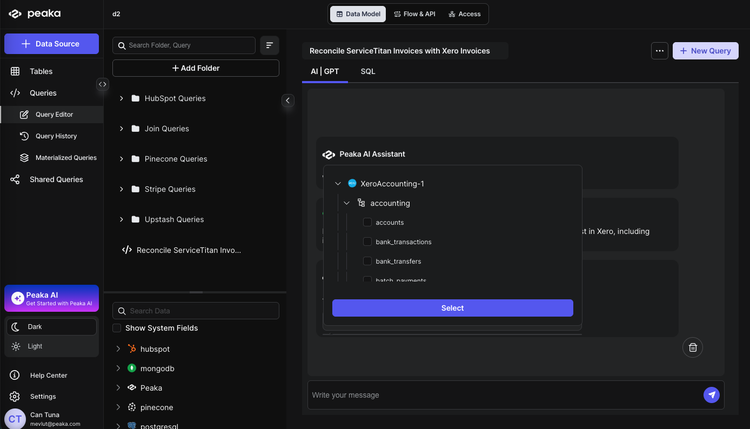Click the Data Source button

tap(52, 44)
